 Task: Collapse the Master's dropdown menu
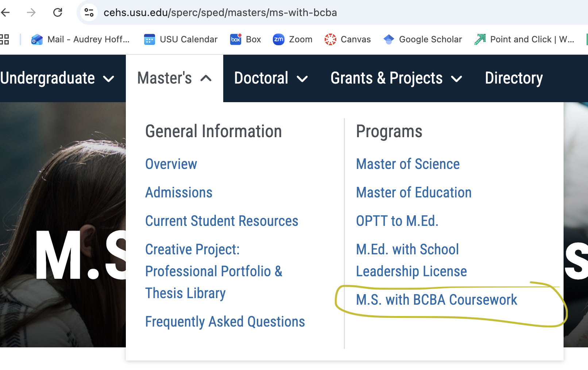[x=174, y=78]
